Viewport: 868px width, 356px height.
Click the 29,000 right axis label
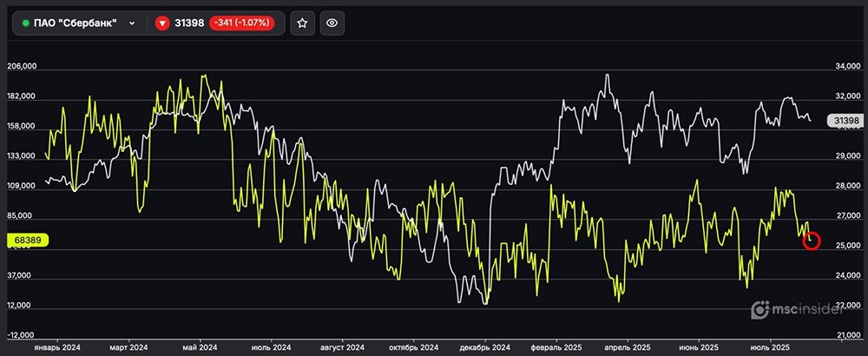point(847,156)
